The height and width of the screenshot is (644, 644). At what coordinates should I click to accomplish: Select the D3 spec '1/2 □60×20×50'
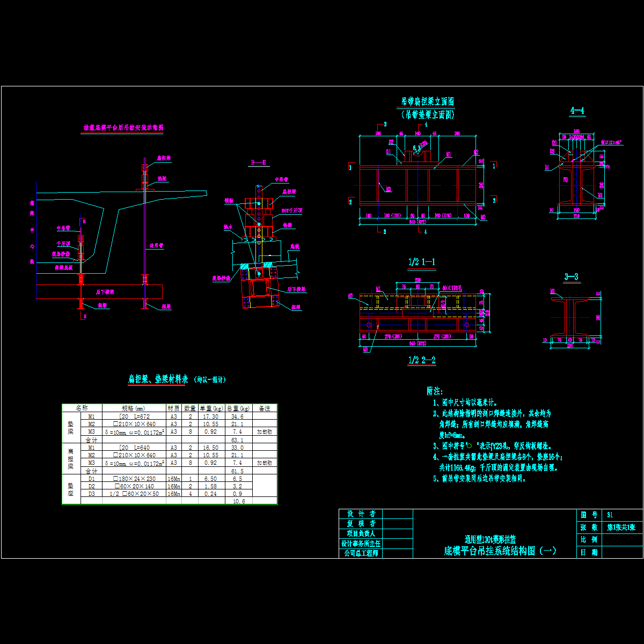tap(134, 494)
